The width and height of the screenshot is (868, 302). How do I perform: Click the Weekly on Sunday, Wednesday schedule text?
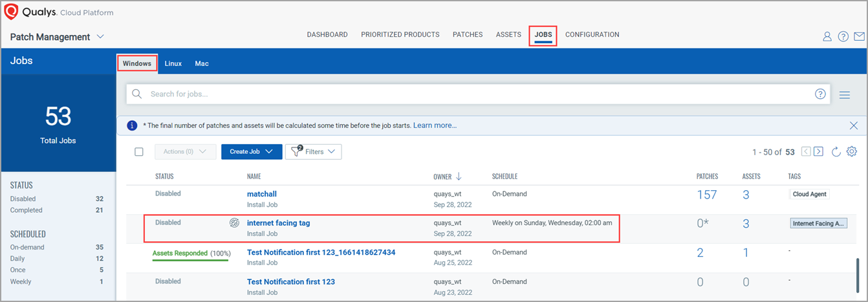tap(552, 223)
